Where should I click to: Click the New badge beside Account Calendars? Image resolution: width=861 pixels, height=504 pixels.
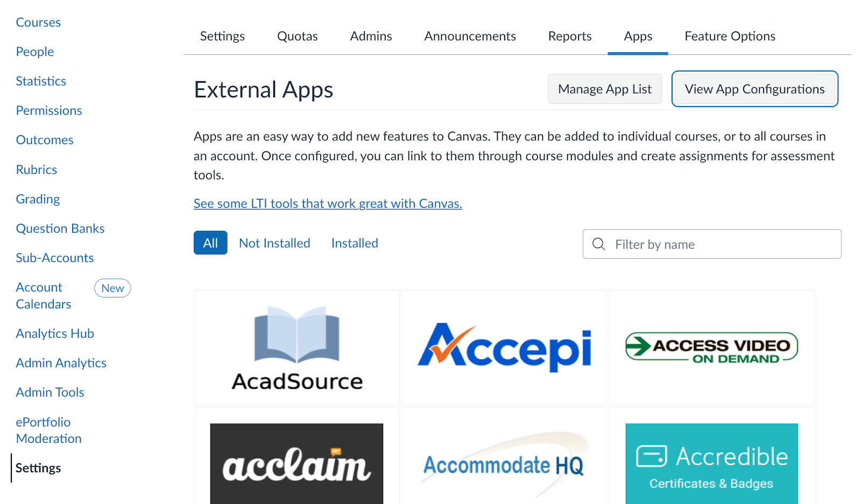point(112,288)
